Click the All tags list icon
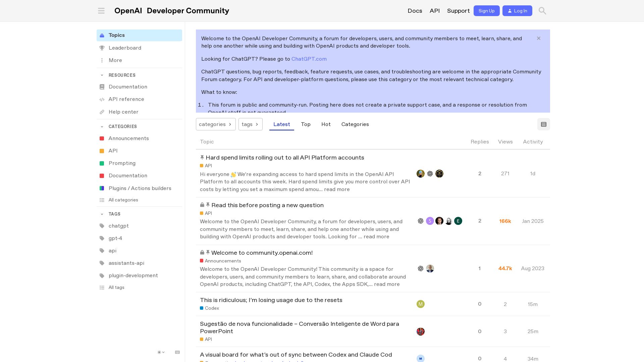Viewport: 644px width, 362px height. [102, 288]
